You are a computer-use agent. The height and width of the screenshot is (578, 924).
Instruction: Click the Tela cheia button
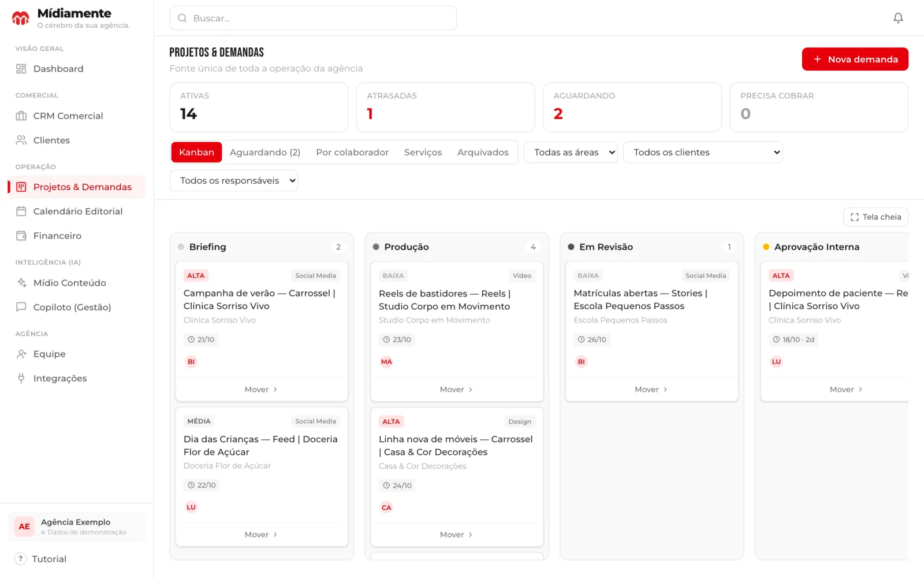[x=875, y=217]
